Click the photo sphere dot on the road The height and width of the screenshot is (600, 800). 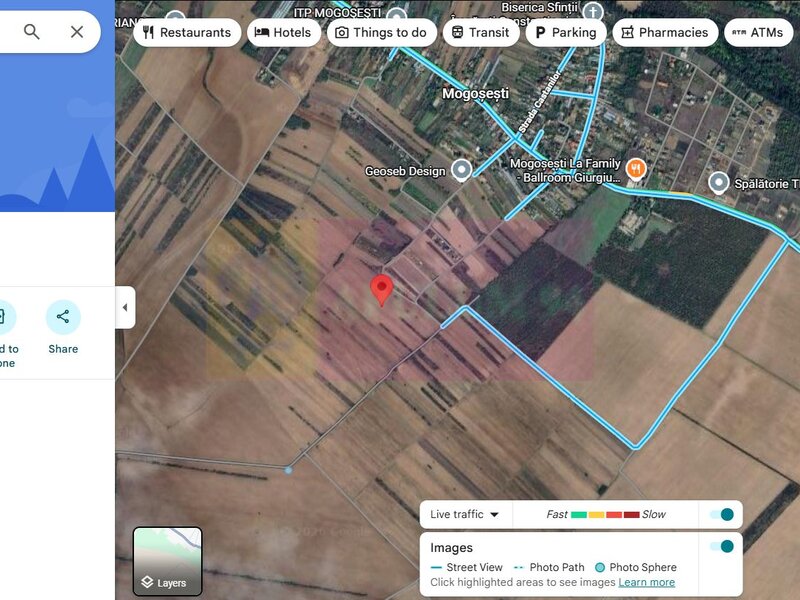tap(288, 470)
